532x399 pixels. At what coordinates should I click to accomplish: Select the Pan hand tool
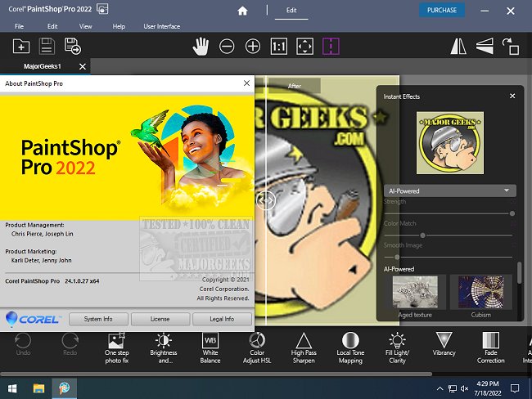(201, 47)
